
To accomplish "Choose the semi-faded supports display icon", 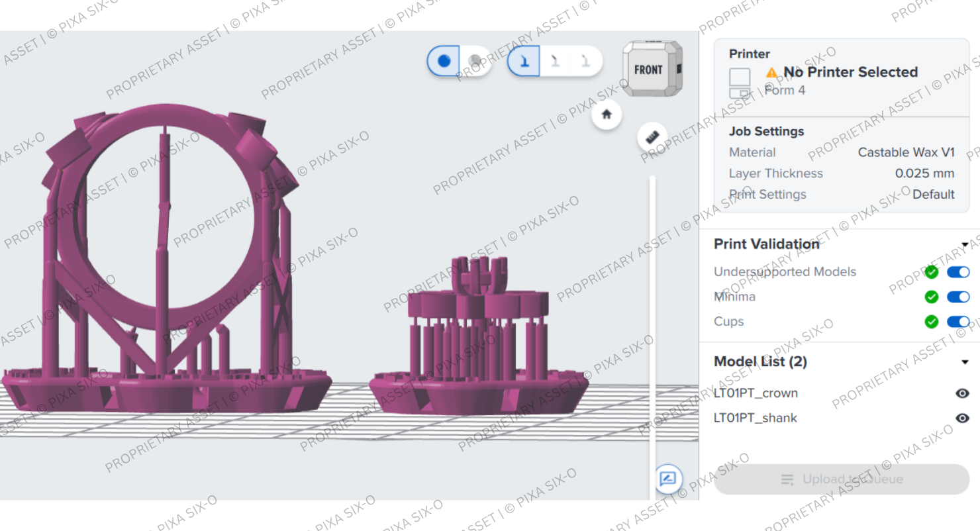I will point(555,61).
